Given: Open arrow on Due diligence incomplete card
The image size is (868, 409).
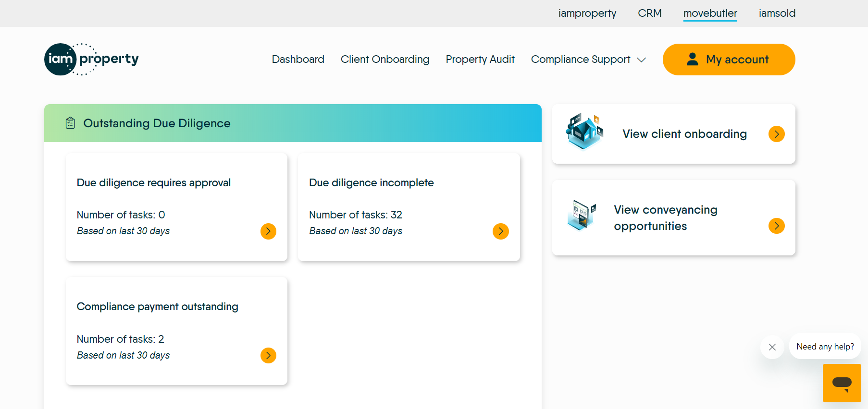Looking at the screenshot, I should 500,231.
